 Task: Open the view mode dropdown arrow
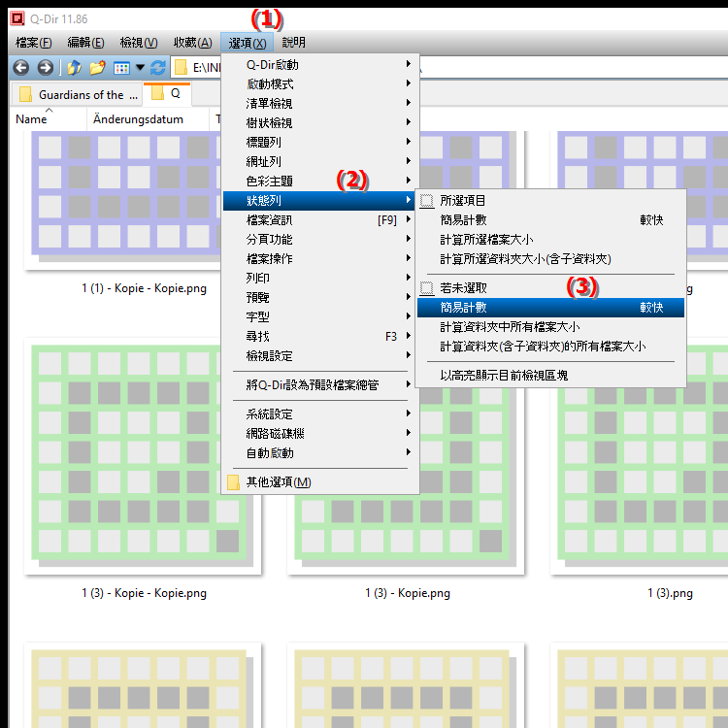pos(140,68)
